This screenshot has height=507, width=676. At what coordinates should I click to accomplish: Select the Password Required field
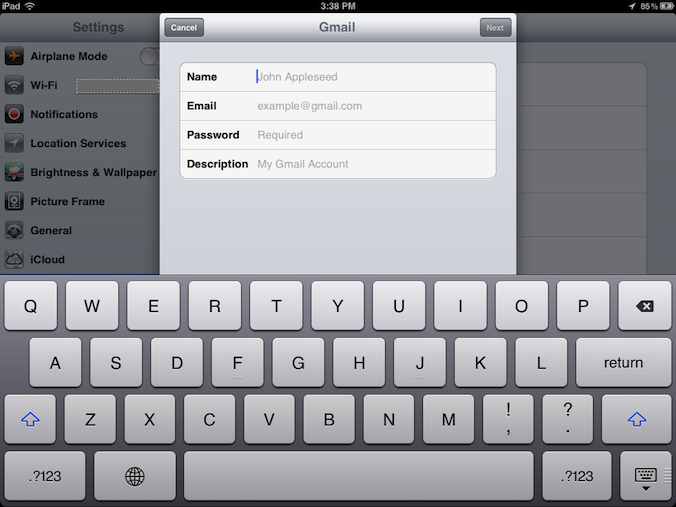(338, 135)
